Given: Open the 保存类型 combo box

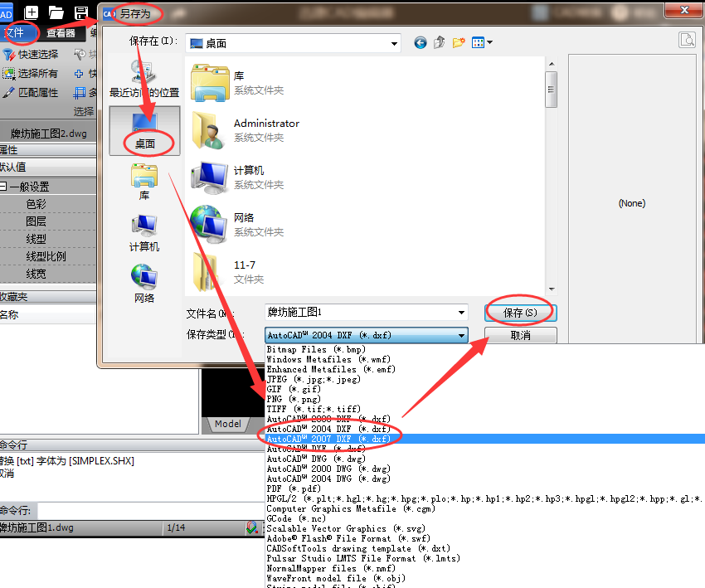Looking at the screenshot, I should [367, 335].
